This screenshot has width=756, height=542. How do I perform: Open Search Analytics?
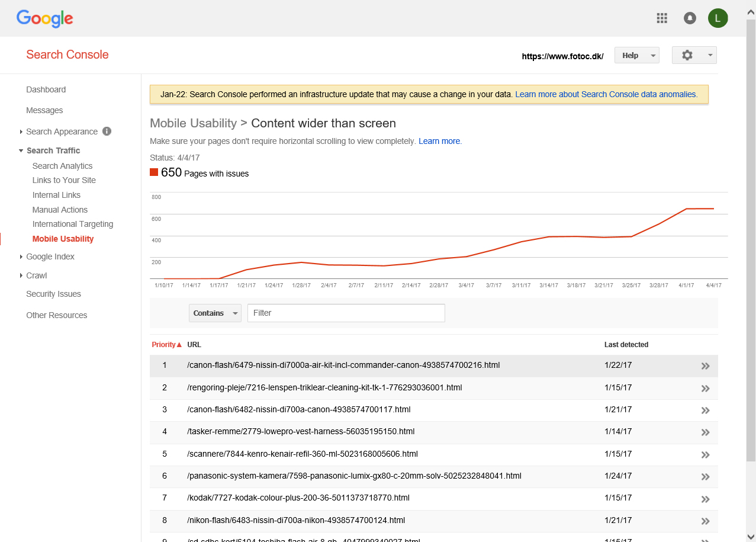tap(63, 166)
